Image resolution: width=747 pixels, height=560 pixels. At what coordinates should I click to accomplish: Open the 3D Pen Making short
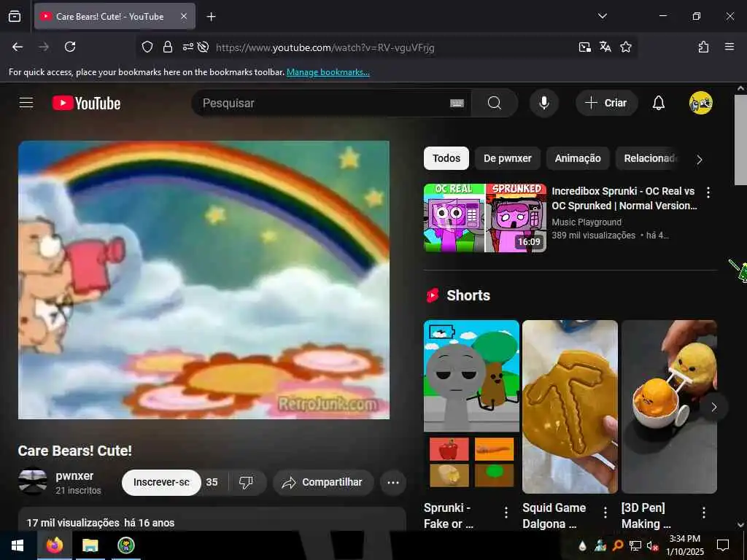tap(669, 407)
